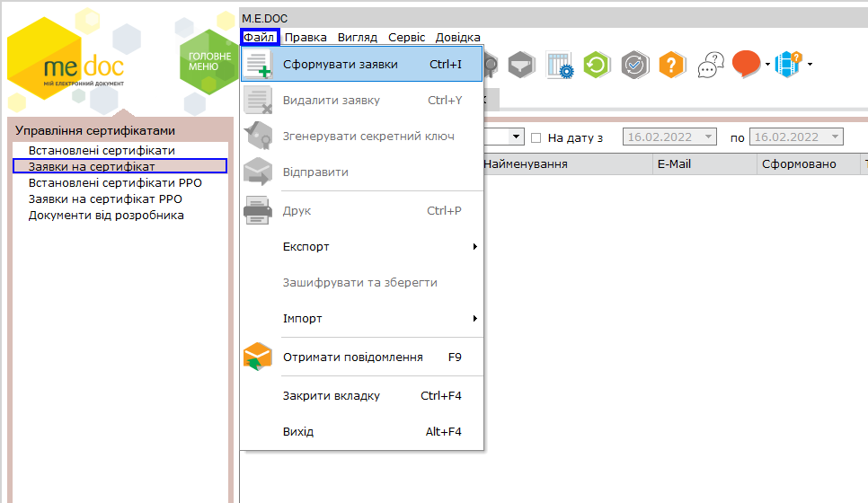This screenshot has height=503, width=868.
Task: Click the Управління сертифікатами panel header
Action: coord(95,130)
